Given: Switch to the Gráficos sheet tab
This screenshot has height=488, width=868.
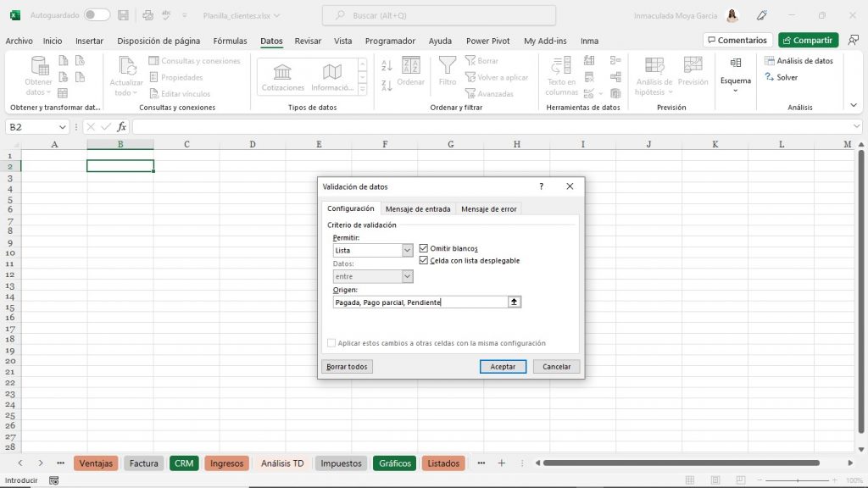Looking at the screenshot, I should click(394, 463).
